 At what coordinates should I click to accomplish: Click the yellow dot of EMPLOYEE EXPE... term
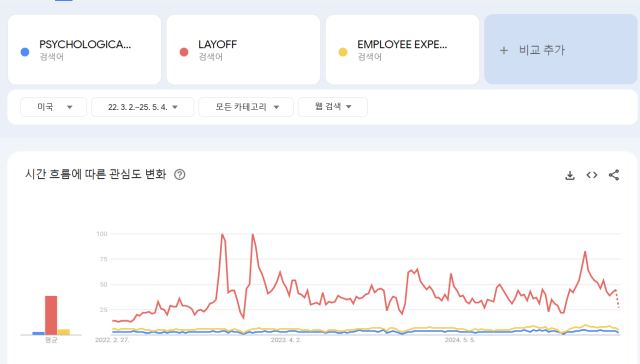(343, 52)
